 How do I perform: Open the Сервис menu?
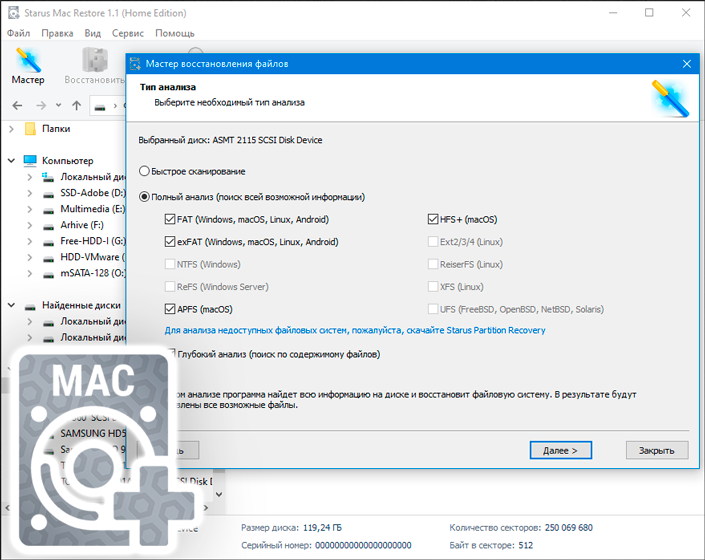click(x=128, y=33)
